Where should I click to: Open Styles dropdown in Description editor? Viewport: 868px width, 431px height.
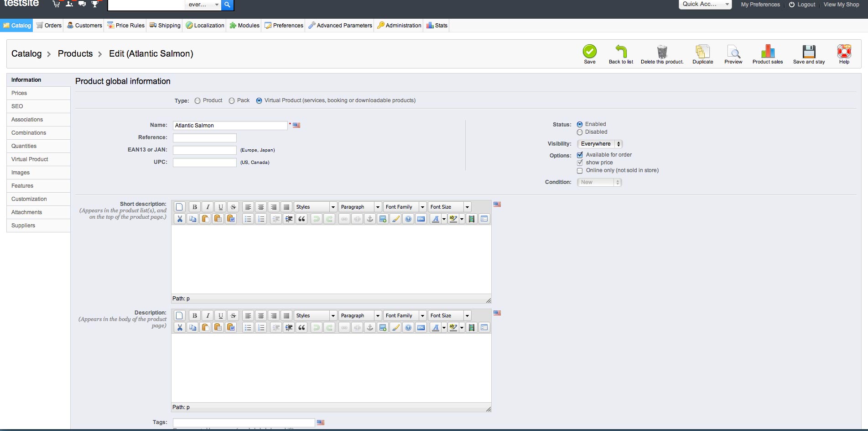coord(315,315)
